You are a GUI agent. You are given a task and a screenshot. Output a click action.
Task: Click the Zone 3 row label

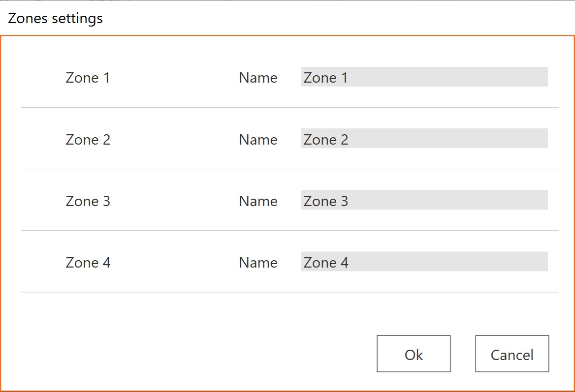click(x=88, y=201)
